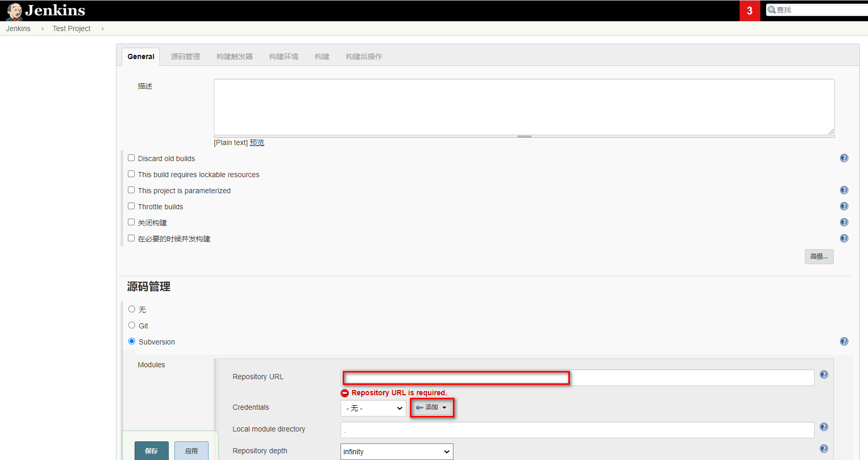The width and height of the screenshot is (868, 460).
Task: Switch to the 构建环境 tab
Action: point(284,56)
